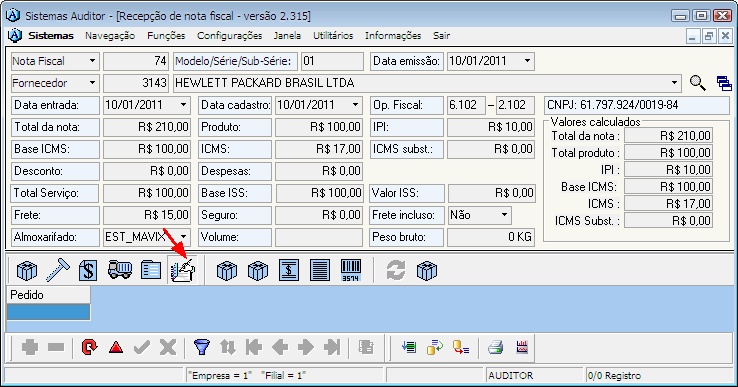The image size is (738, 387).
Task: Click the printer icon
Action: tap(496, 347)
